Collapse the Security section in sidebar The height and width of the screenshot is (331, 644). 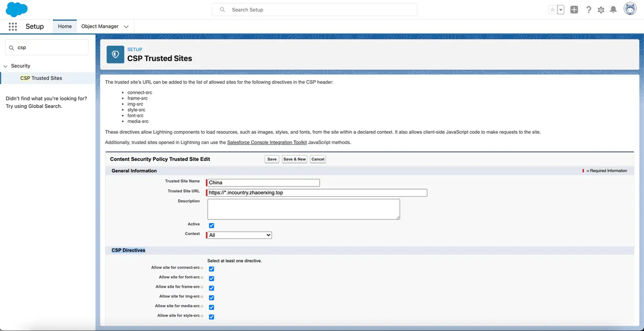(5, 66)
